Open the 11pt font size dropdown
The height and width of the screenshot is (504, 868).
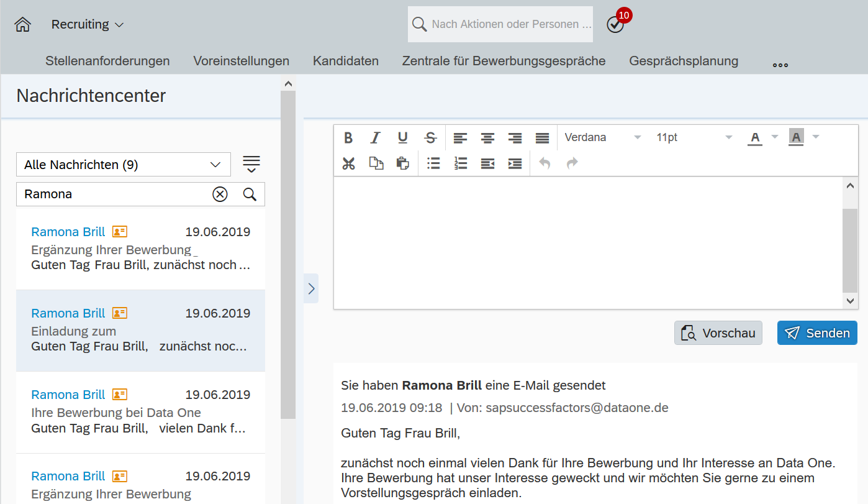[x=694, y=138]
